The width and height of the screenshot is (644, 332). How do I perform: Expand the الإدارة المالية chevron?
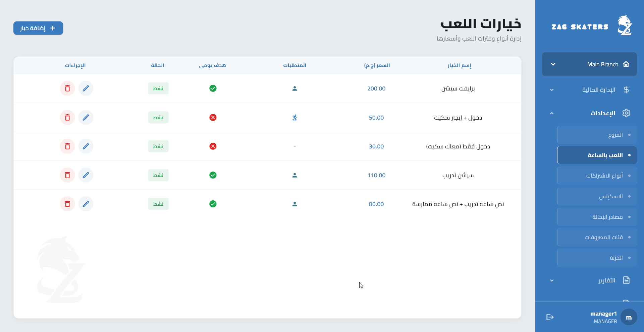(x=552, y=90)
